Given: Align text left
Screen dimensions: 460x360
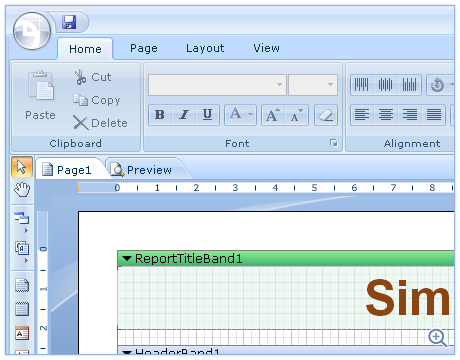Looking at the screenshot, I should pos(362,115).
